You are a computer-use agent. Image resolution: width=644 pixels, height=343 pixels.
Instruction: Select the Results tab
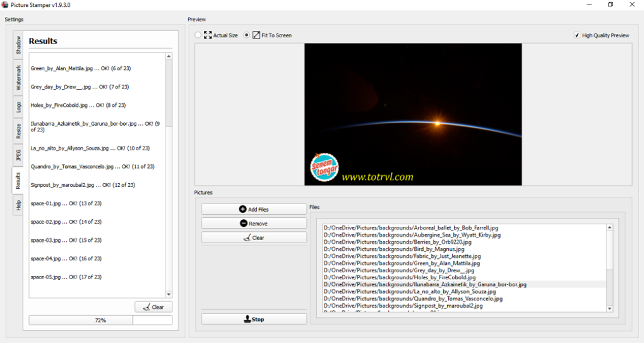pos(18,180)
